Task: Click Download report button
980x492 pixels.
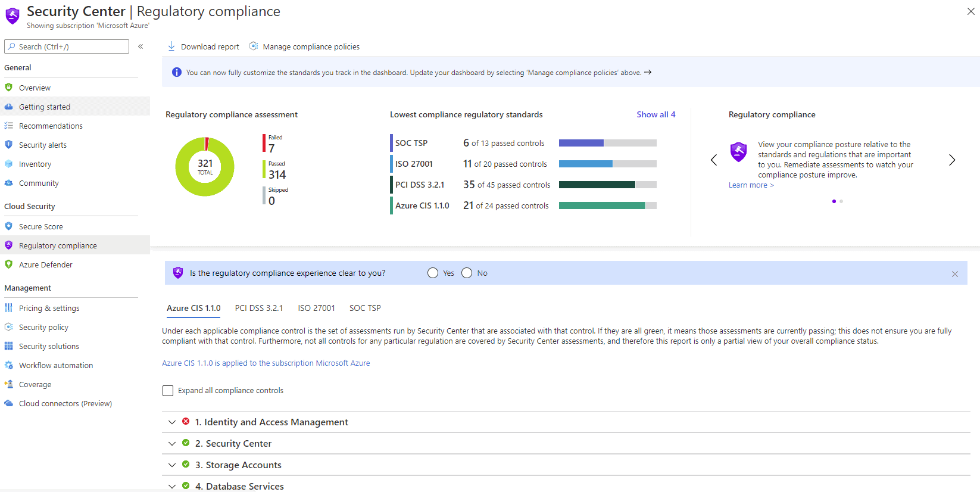Action: click(203, 46)
